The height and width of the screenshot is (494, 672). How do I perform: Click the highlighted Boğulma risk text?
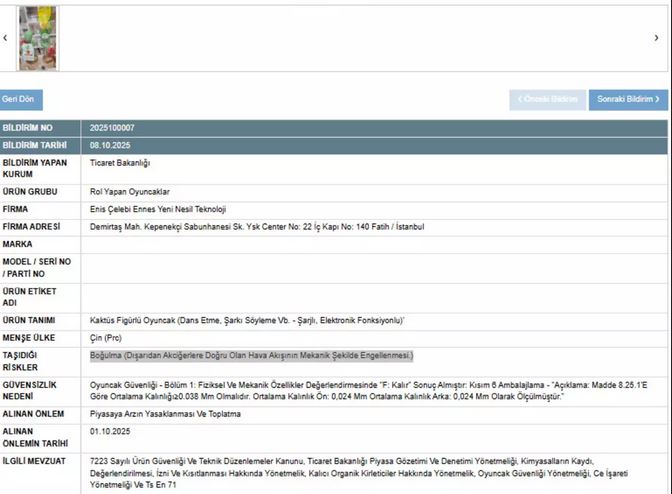(251, 356)
